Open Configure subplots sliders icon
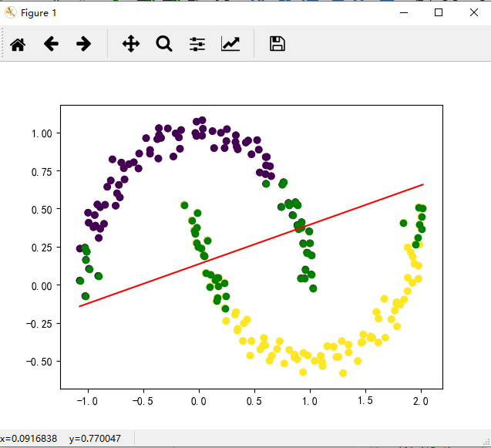Screen dimensions: 491x448 tap(197, 44)
